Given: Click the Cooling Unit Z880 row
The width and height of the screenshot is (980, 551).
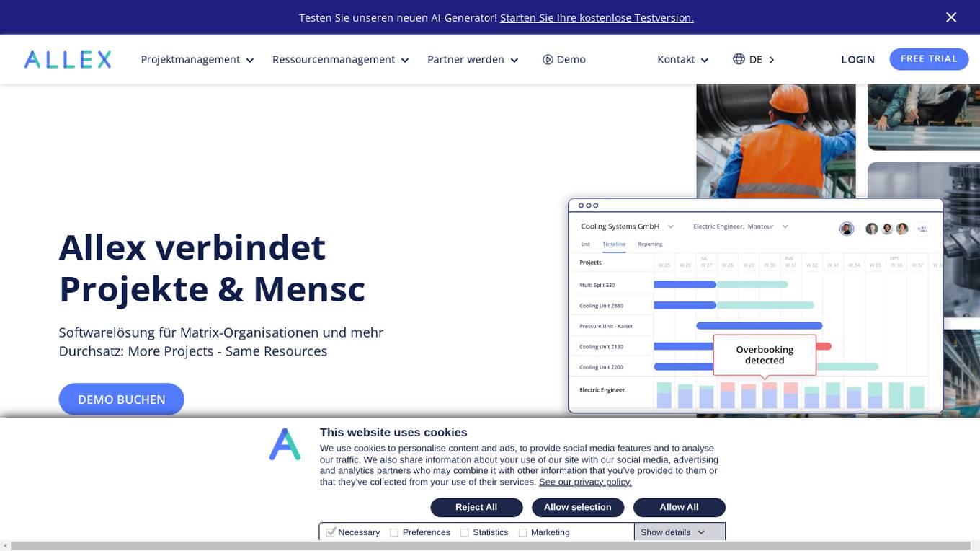Looking at the screenshot, I should tap(755, 306).
